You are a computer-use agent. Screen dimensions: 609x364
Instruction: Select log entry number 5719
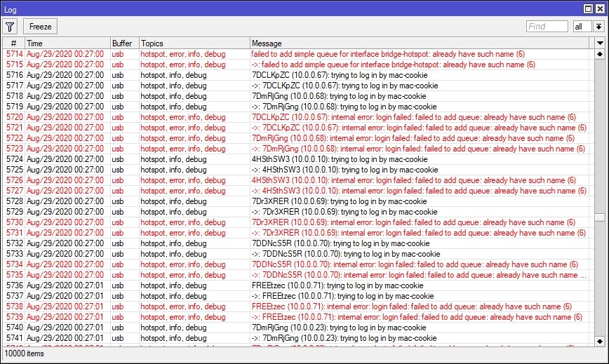[298, 107]
